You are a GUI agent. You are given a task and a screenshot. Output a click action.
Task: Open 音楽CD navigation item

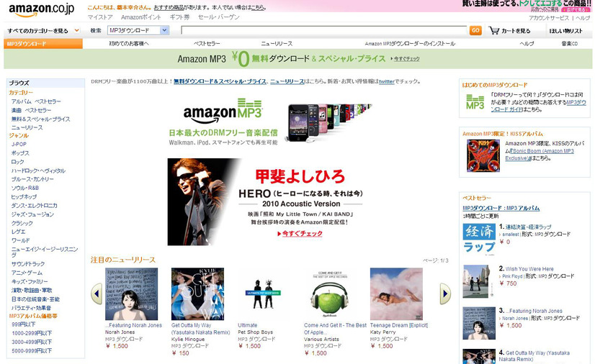point(570,44)
